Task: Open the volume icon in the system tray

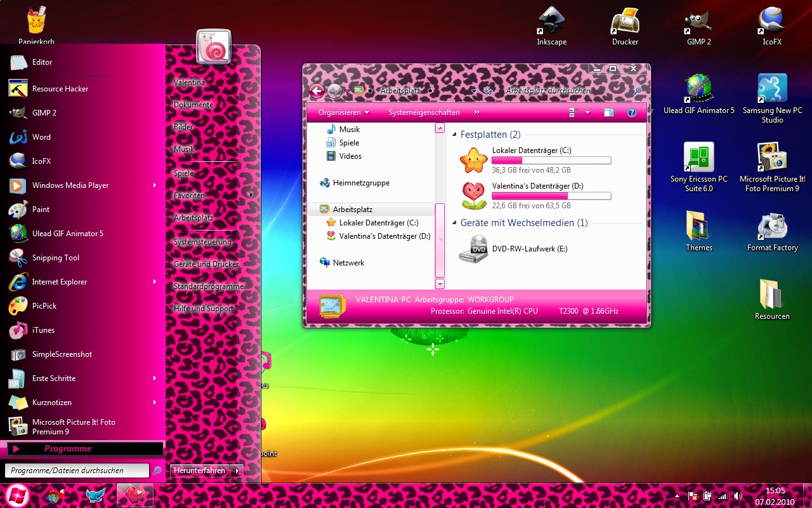Action: click(738, 495)
